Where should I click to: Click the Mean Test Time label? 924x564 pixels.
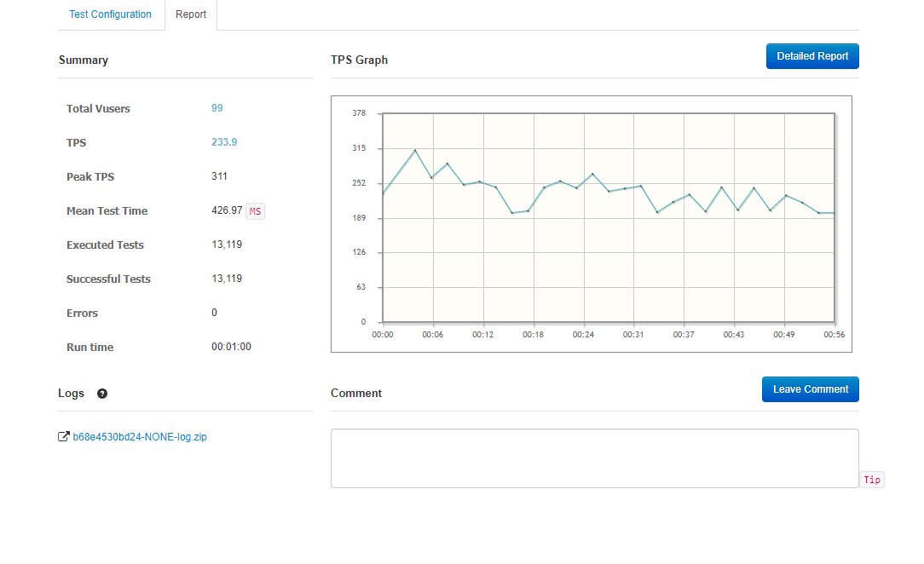pyautogui.click(x=107, y=211)
